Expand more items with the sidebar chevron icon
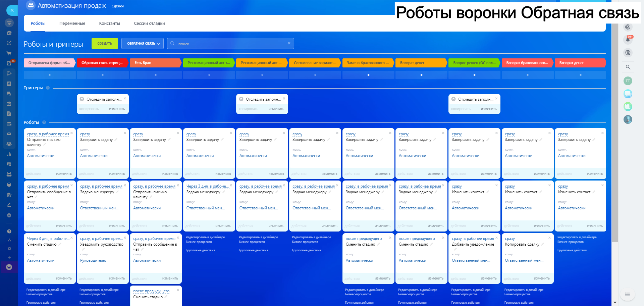This screenshot has width=644, height=306. point(9,215)
